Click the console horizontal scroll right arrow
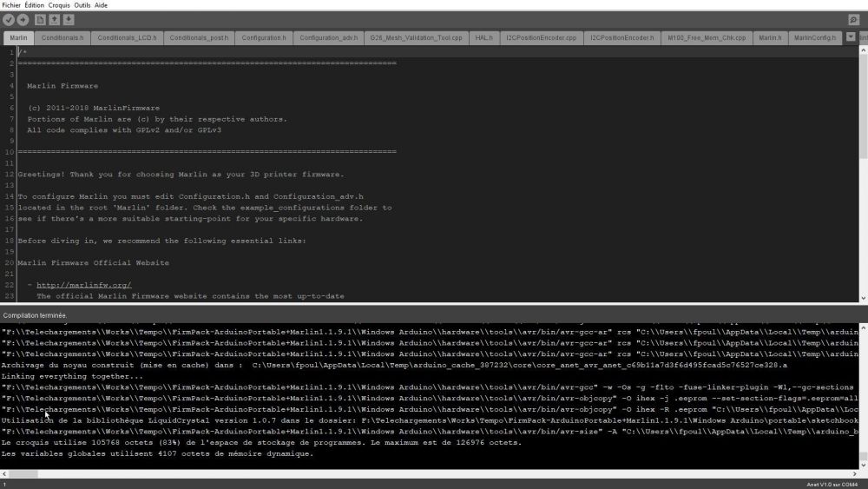Viewport: 868px width, 489px height. click(x=855, y=474)
